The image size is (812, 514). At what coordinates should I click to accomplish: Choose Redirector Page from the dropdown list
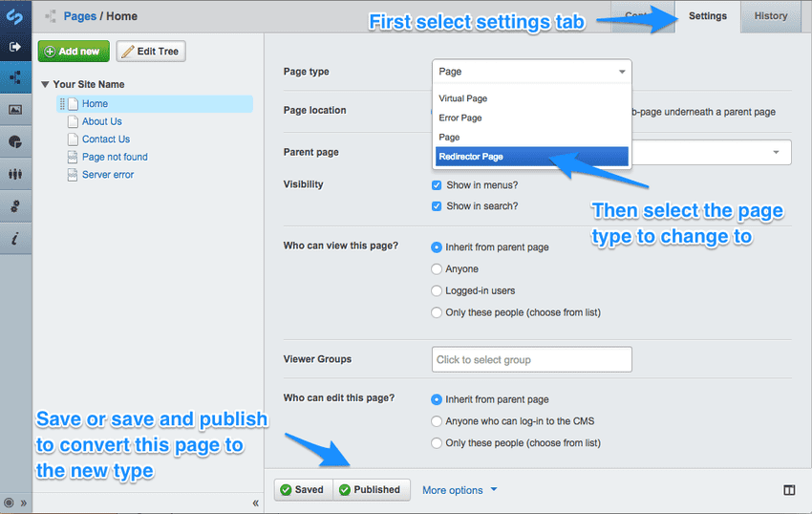tap(532, 157)
